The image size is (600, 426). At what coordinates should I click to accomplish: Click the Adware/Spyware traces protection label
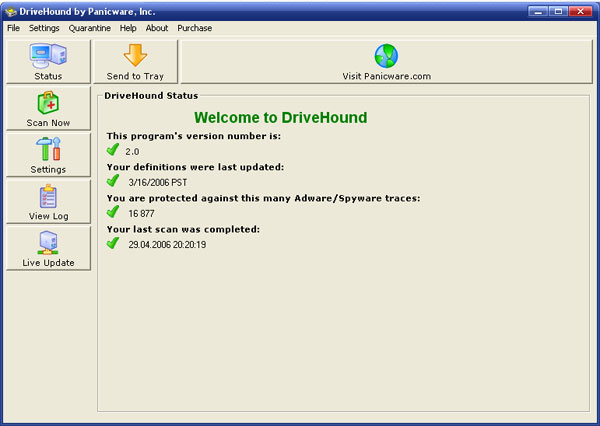pos(263,198)
